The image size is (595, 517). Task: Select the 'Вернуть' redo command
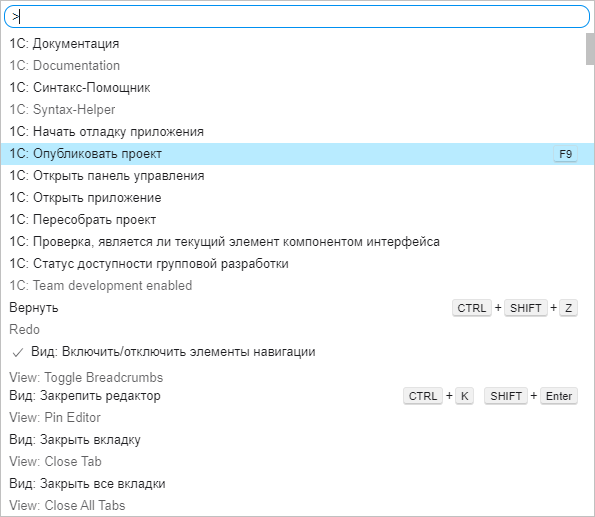[x=34, y=307]
